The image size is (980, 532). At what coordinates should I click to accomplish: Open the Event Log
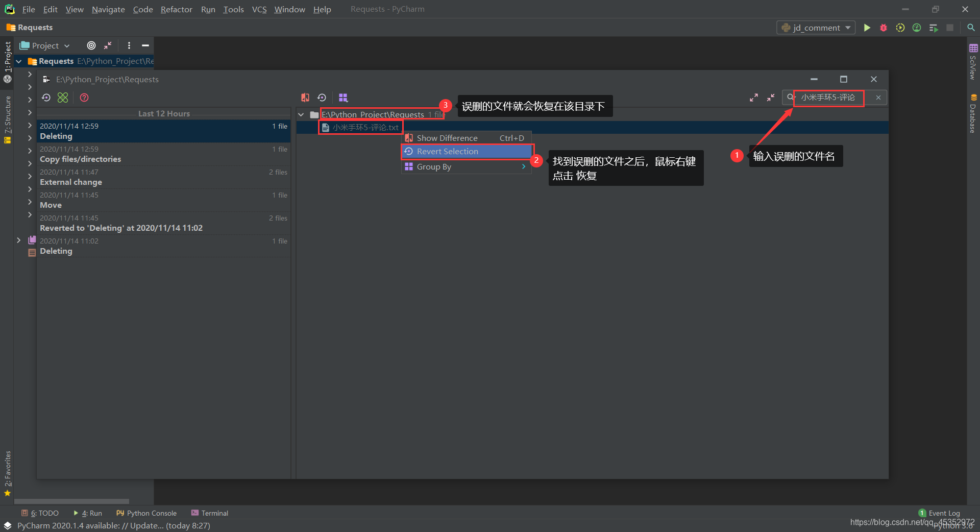click(x=939, y=513)
